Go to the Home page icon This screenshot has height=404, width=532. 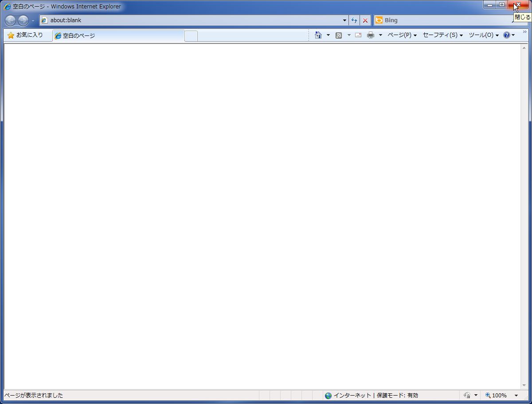[318, 35]
